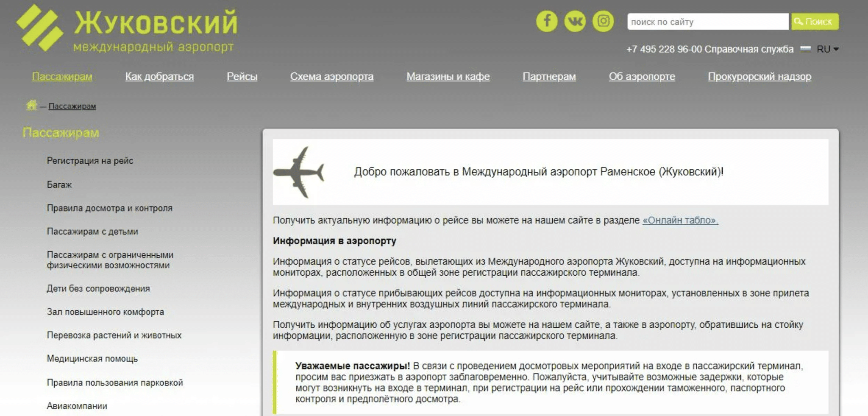Image resolution: width=868 pixels, height=416 pixels.
Task: Select Магазины и кафе in navigation
Action: (x=448, y=76)
